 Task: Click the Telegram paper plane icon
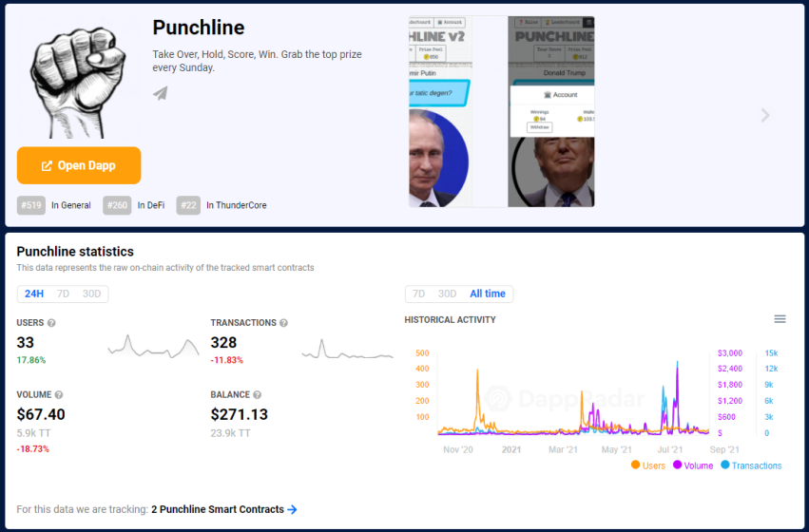[161, 93]
